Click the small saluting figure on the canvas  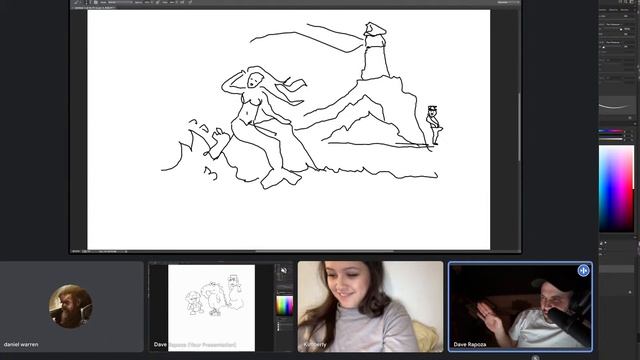click(434, 125)
